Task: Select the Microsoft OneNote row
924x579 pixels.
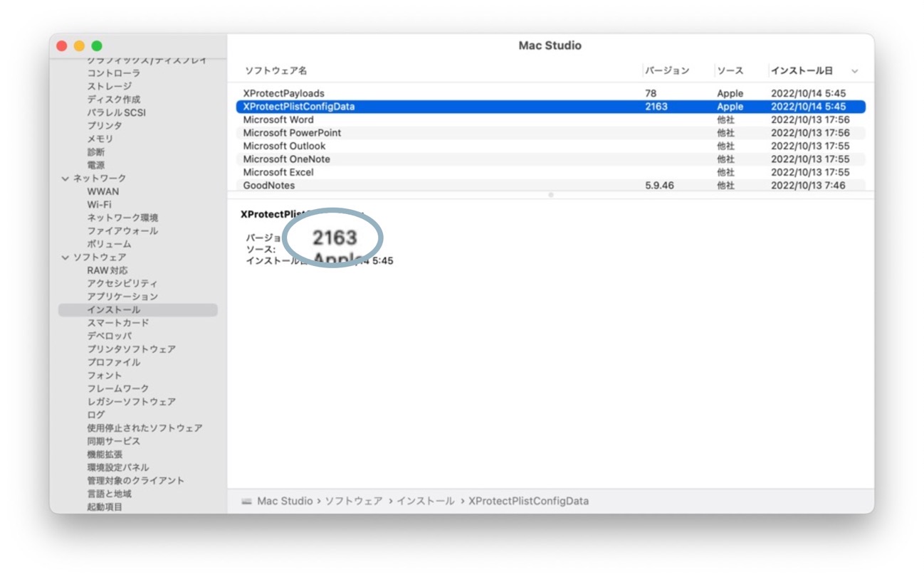Action: 550,159
